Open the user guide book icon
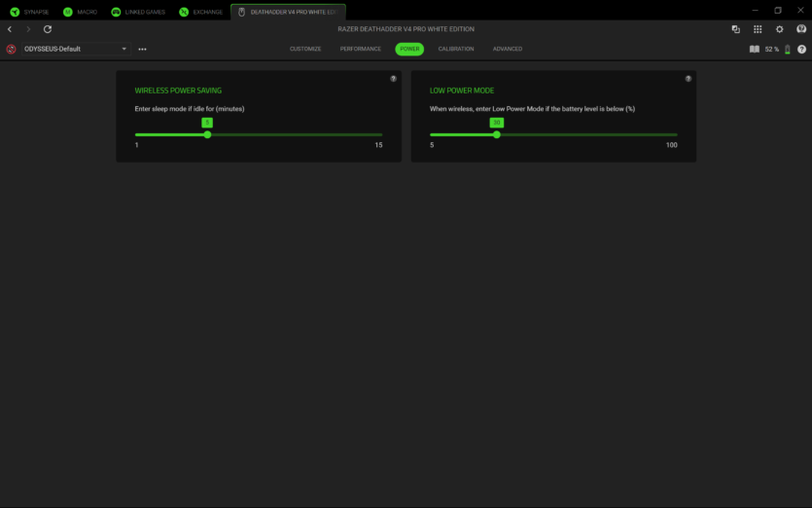 pos(754,49)
